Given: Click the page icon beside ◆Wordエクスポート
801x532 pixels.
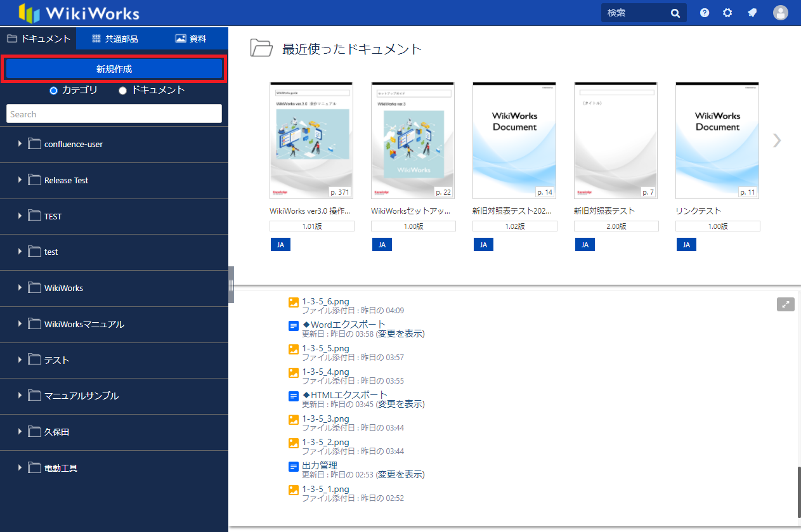Looking at the screenshot, I should 294,326.
